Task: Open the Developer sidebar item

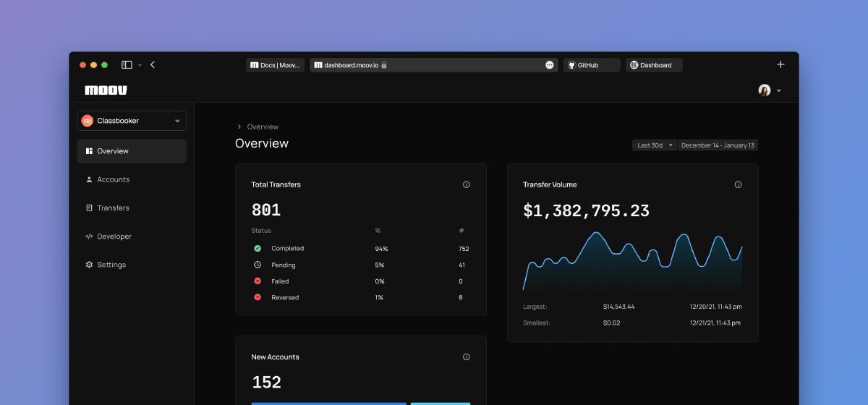Action: click(x=132, y=236)
